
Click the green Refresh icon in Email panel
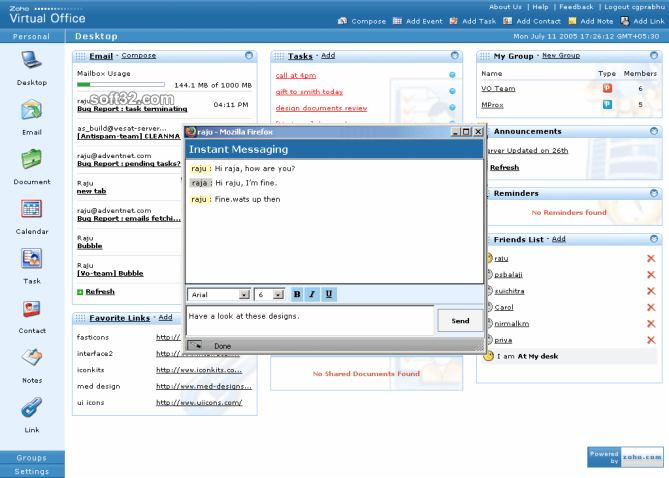pyautogui.click(x=80, y=292)
